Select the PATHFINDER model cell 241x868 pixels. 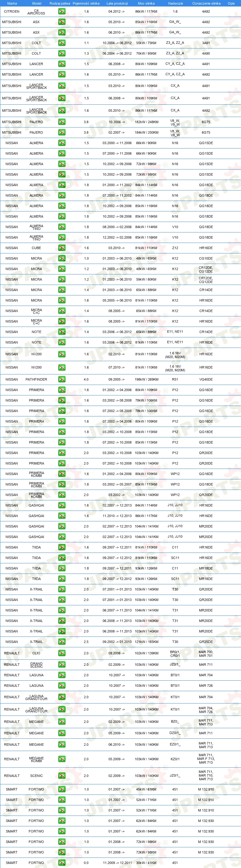(x=36, y=379)
